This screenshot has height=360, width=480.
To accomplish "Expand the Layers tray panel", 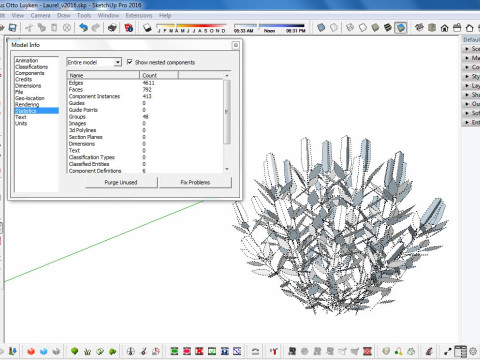I will [x=471, y=86].
